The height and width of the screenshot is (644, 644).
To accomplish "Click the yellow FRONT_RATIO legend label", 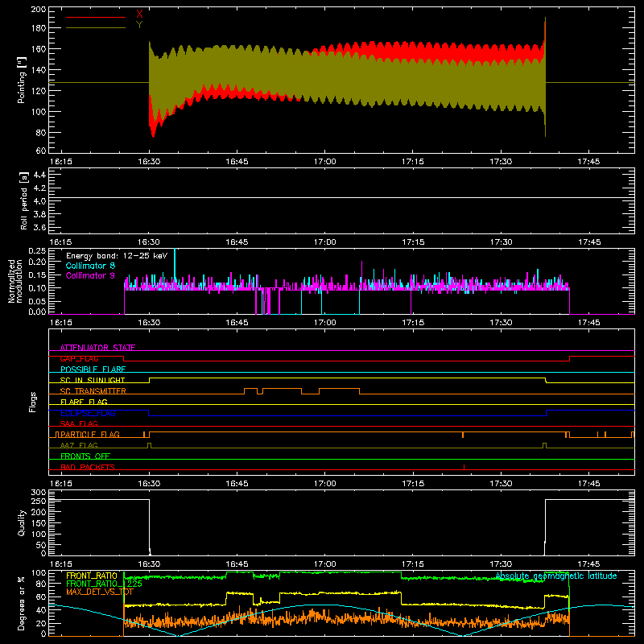I will (x=92, y=576).
